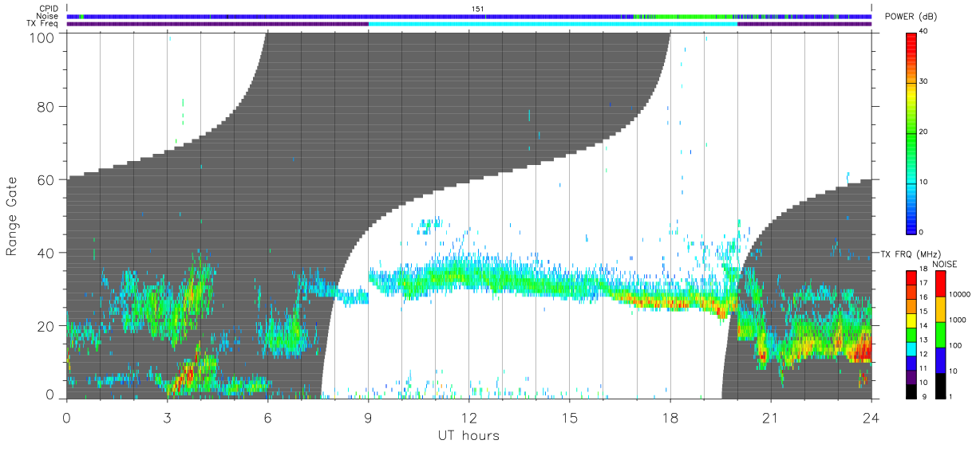980x452 pixels.
Task: Click the CPID value '151'
Action: pos(477,9)
